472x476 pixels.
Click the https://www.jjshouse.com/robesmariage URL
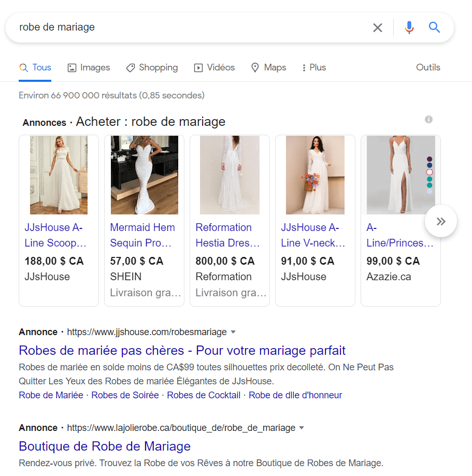(147, 332)
